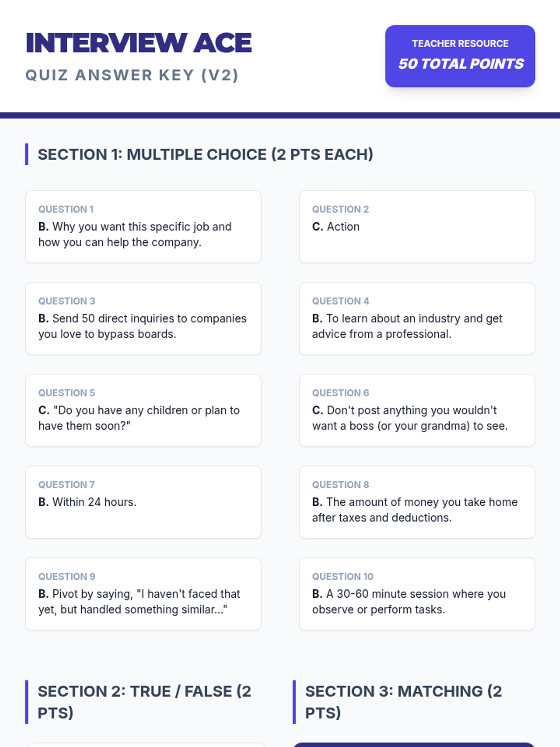The width and height of the screenshot is (560, 747).
Task: Click the dark card below Section 3 heading
Action: 414,745
